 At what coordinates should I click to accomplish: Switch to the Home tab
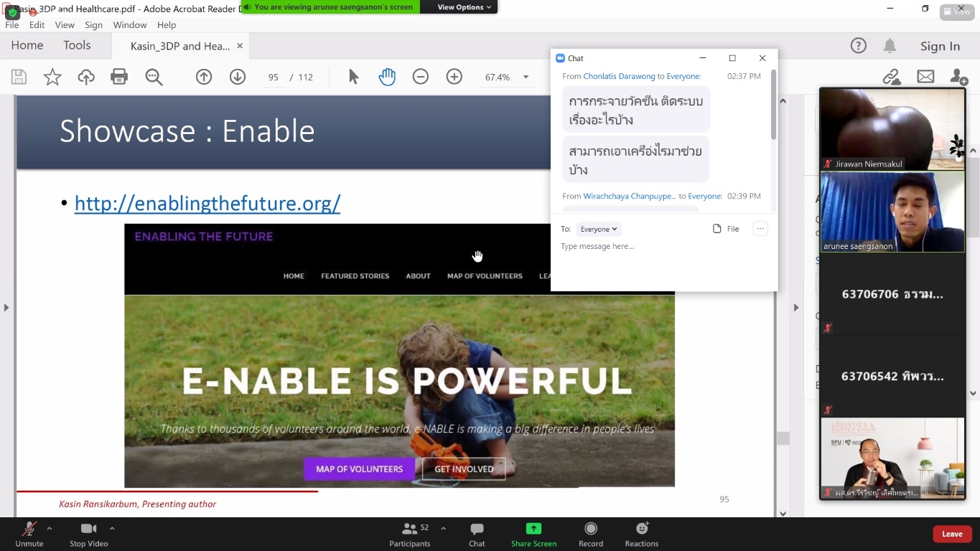click(27, 45)
